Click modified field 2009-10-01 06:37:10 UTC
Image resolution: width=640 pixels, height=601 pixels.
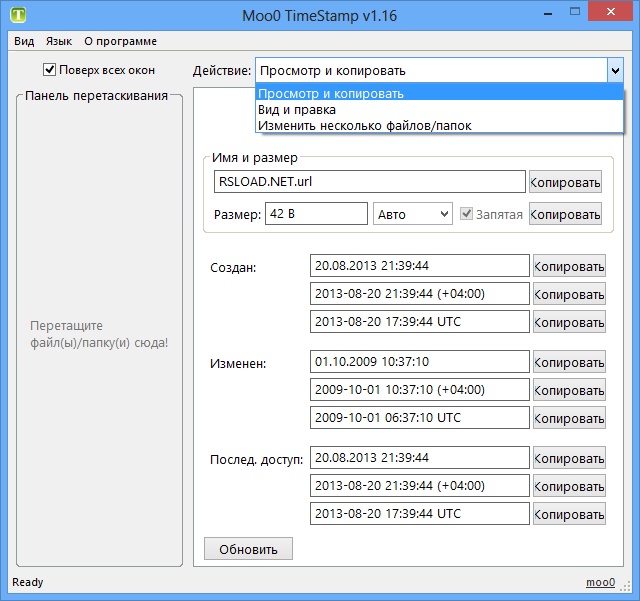(x=420, y=418)
